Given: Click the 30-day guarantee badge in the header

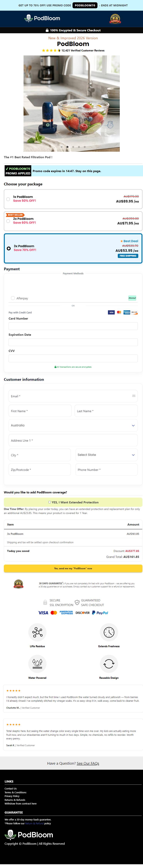Looking at the screenshot, I should pos(115,19).
